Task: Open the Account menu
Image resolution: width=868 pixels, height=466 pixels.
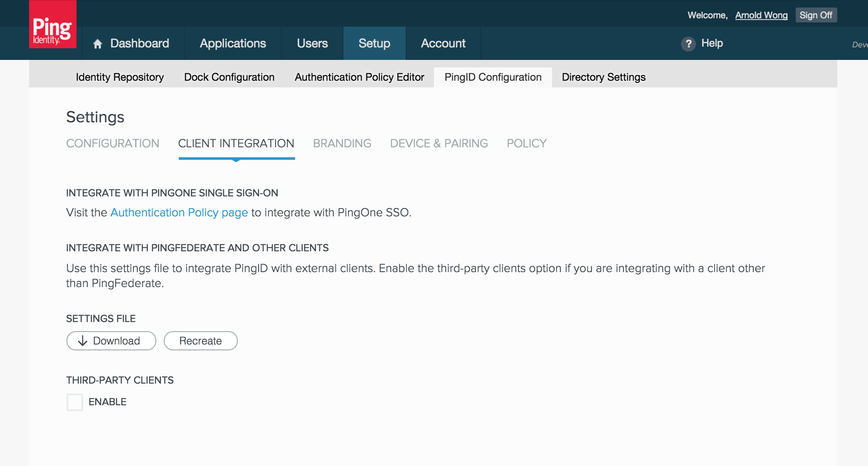Action: (443, 43)
